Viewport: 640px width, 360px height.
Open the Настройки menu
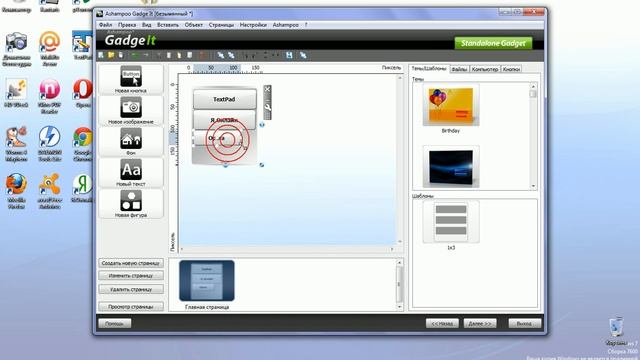(x=253, y=25)
